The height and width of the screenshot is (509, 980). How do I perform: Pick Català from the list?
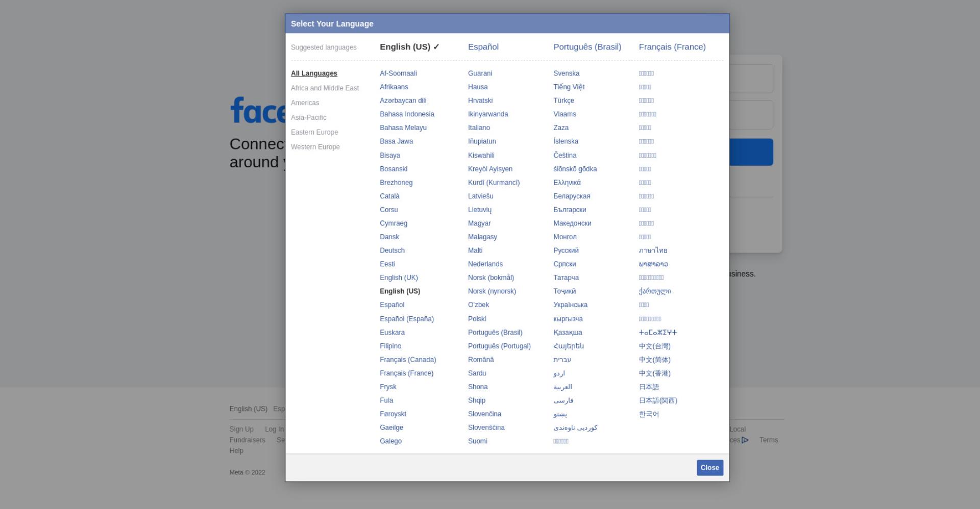389,196
